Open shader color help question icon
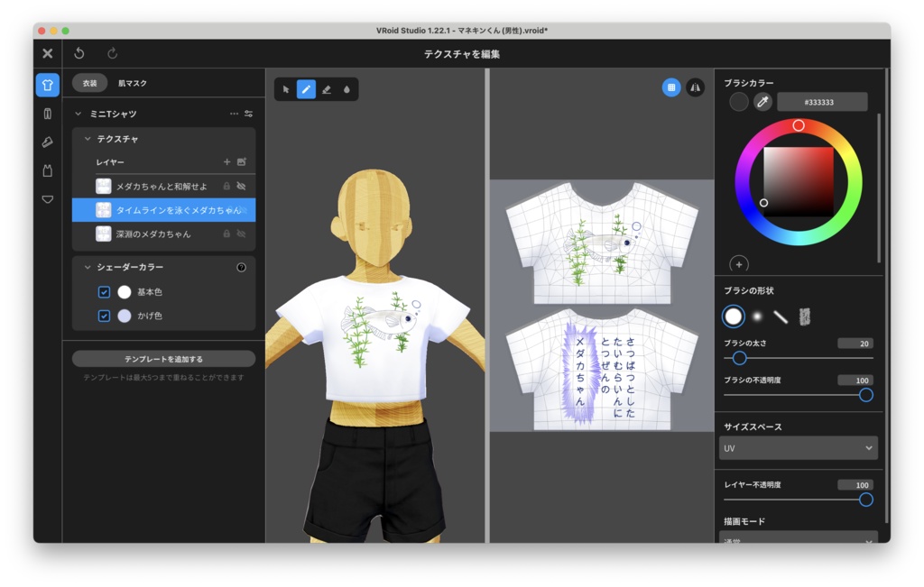Viewport: 924px width, 587px height. click(241, 267)
